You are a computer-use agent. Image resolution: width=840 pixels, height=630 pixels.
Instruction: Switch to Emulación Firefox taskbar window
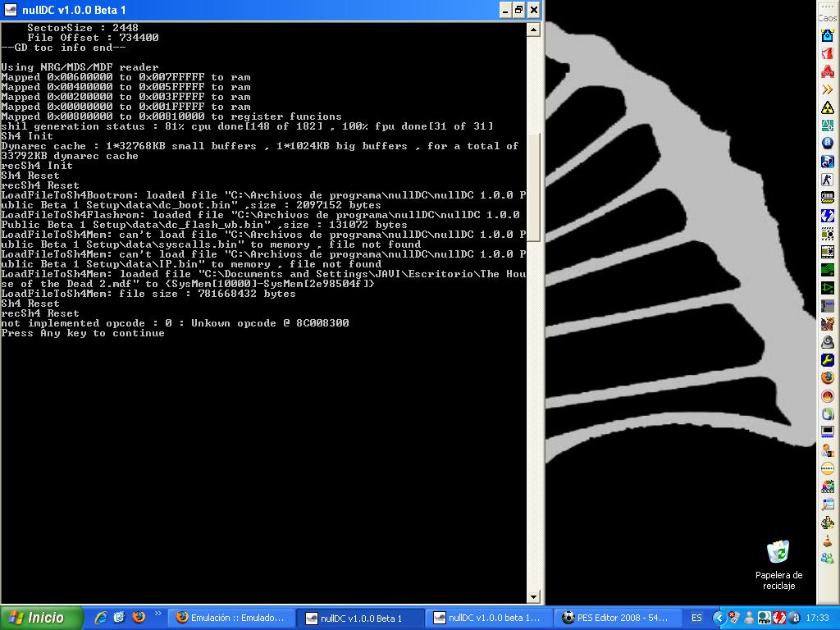(232, 619)
